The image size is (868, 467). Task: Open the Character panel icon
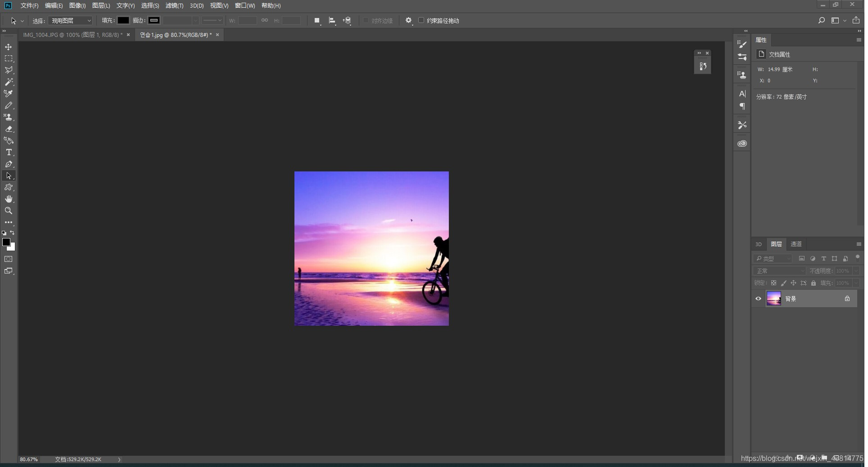click(742, 94)
